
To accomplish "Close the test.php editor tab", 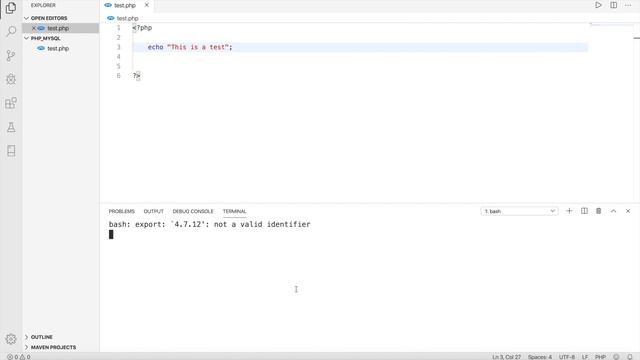I will (147, 5).
